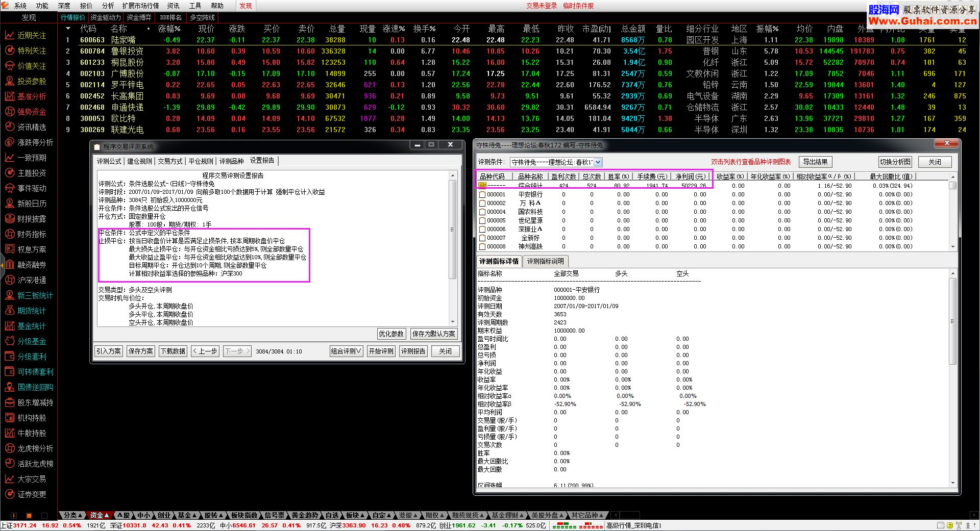Image resolution: width=980 pixels, height=531 pixels.
Task: Tick the box for 000001 平安银行 row
Action: point(482,194)
